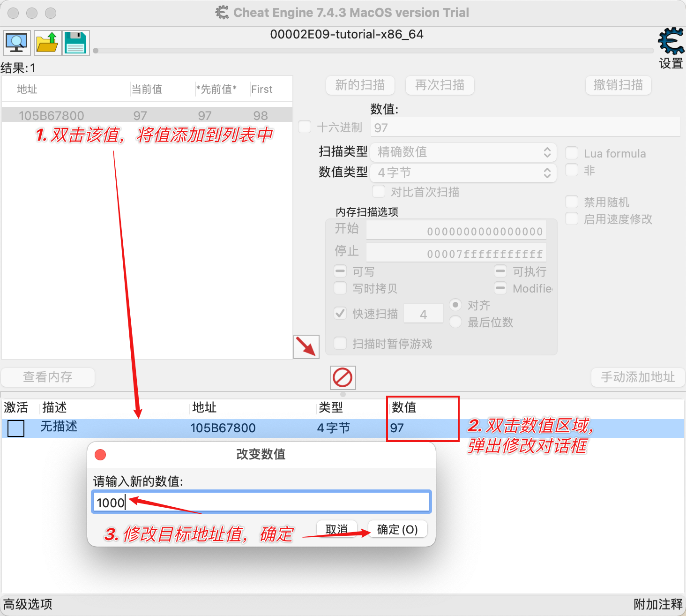686x616 pixels.
Task: Toggle the 可写 writable memory option
Action: 340,271
